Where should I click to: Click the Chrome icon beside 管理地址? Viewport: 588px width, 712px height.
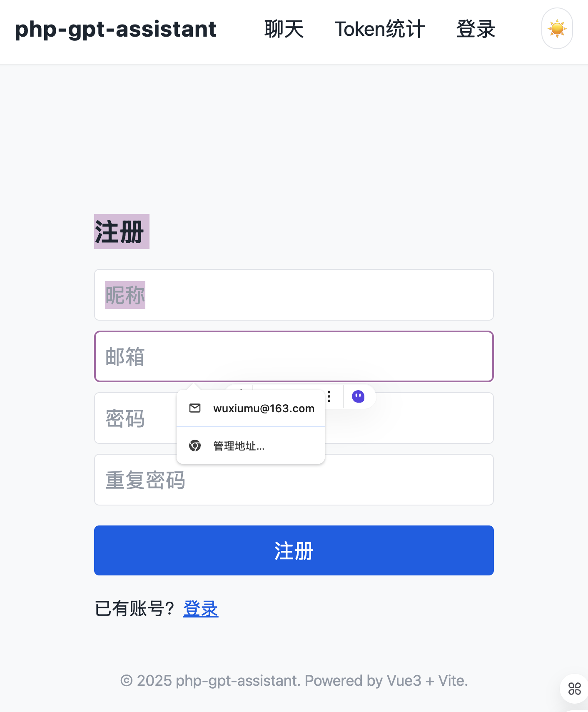(195, 446)
